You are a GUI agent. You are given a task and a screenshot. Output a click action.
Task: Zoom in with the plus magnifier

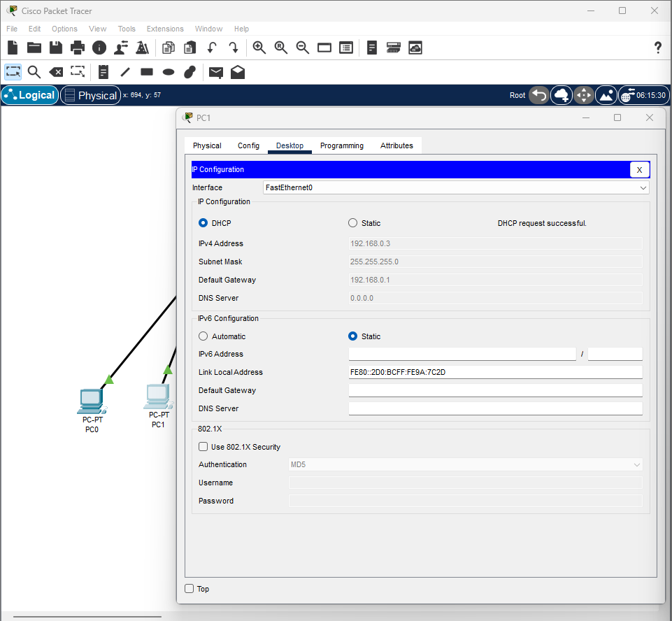tap(259, 48)
